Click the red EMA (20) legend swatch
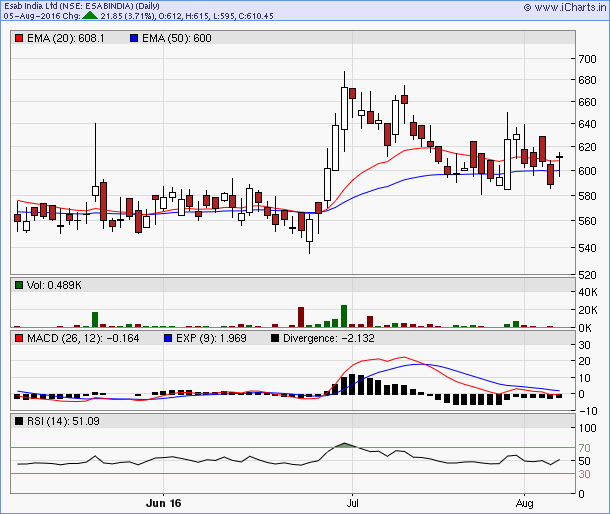Image resolution: width=610 pixels, height=514 pixels. pyautogui.click(x=19, y=38)
